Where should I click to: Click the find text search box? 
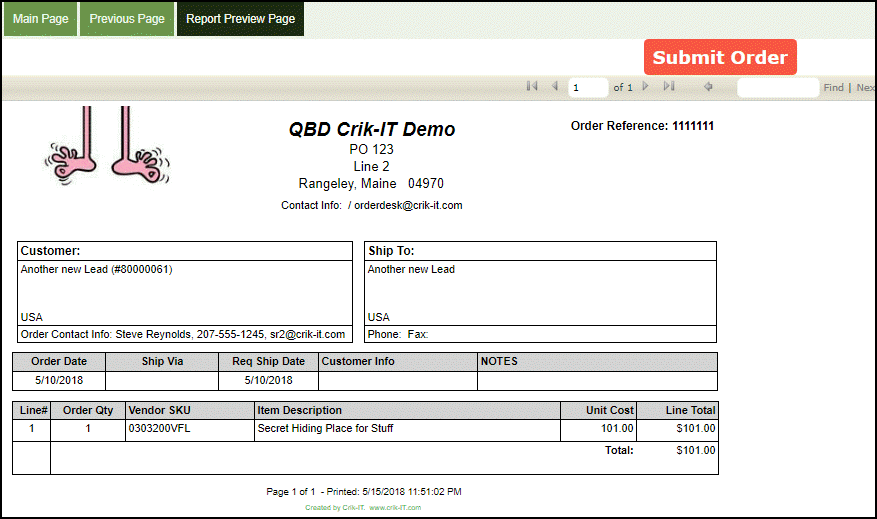pos(778,88)
